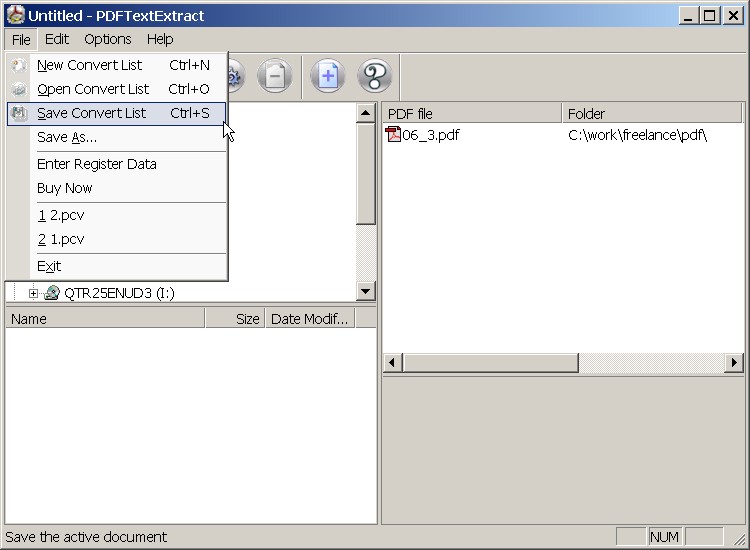
Task: Choose Save As... from File menu
Action: coord(116,138)
